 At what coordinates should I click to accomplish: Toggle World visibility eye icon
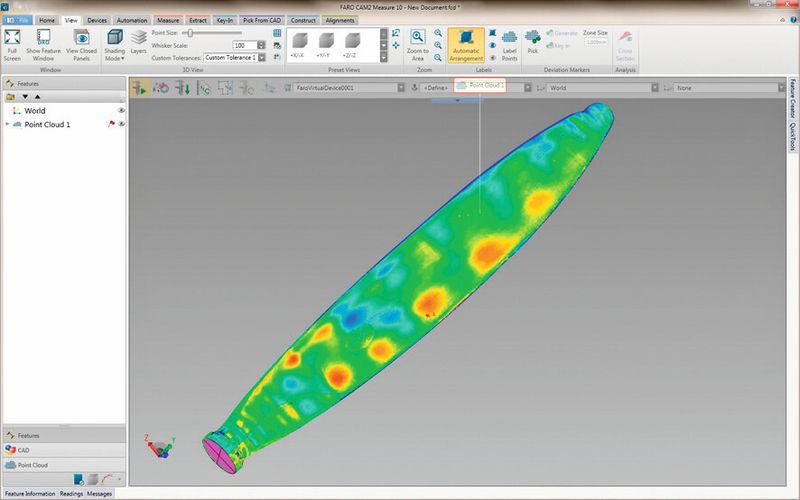(121, 110)
